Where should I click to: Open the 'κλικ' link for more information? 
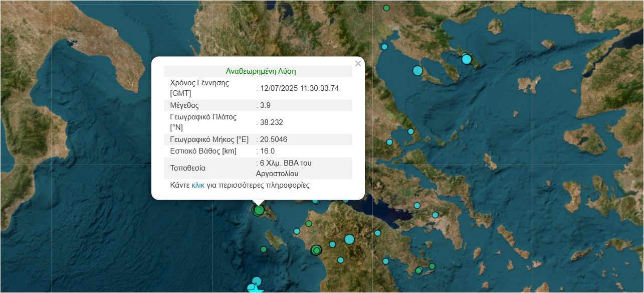pos(198,185)
